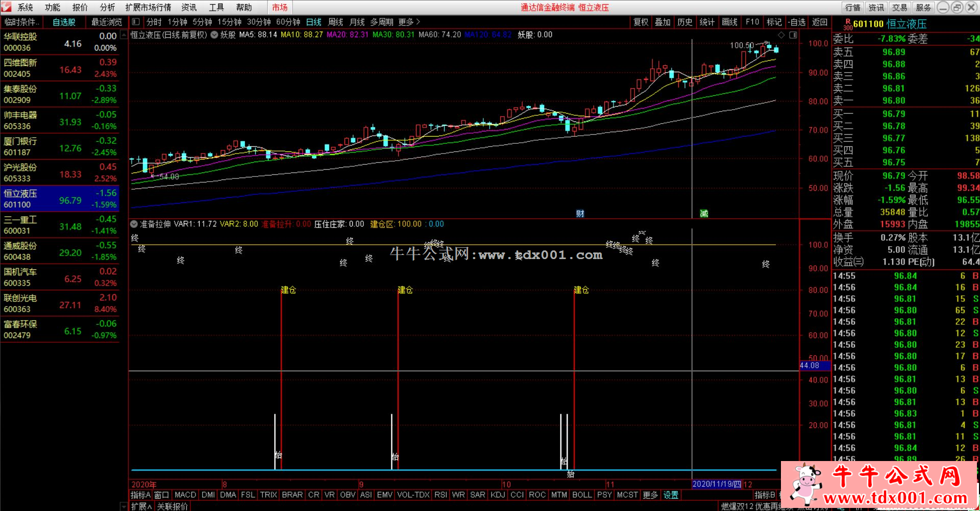This screenshot has width=980, height=511.
Task: Switch to 1分钟 period
Action: [177, 22]
